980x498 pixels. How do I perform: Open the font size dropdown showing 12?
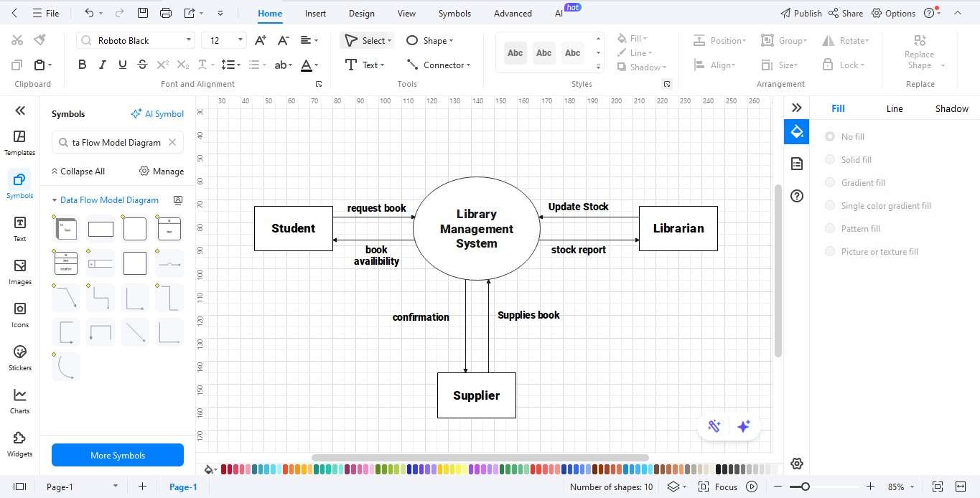[x=241, y=40]
